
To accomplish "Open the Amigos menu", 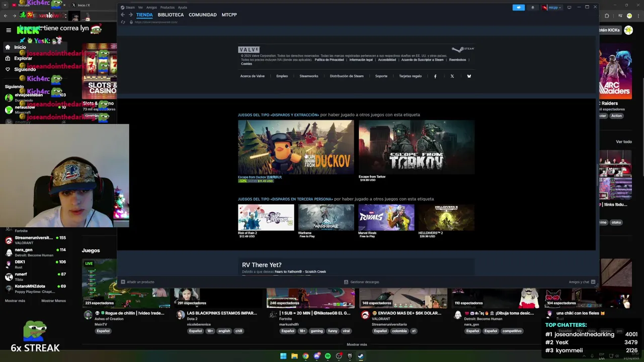I will (151, 8).
